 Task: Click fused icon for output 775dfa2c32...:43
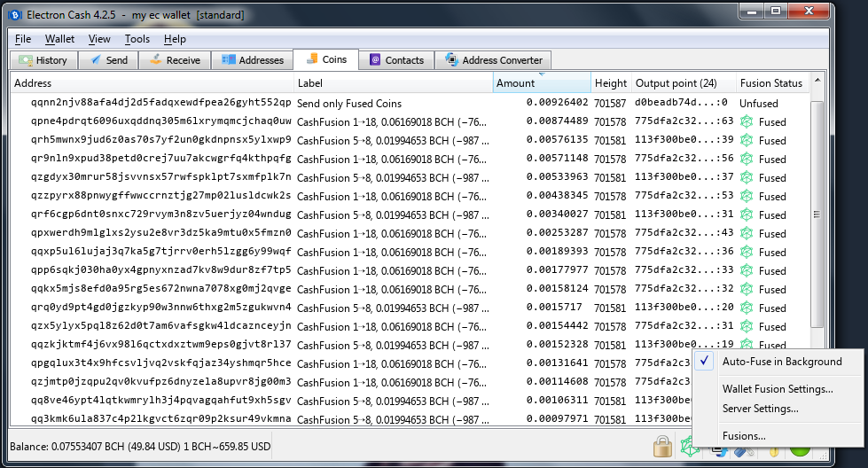[x=747, y=233]
